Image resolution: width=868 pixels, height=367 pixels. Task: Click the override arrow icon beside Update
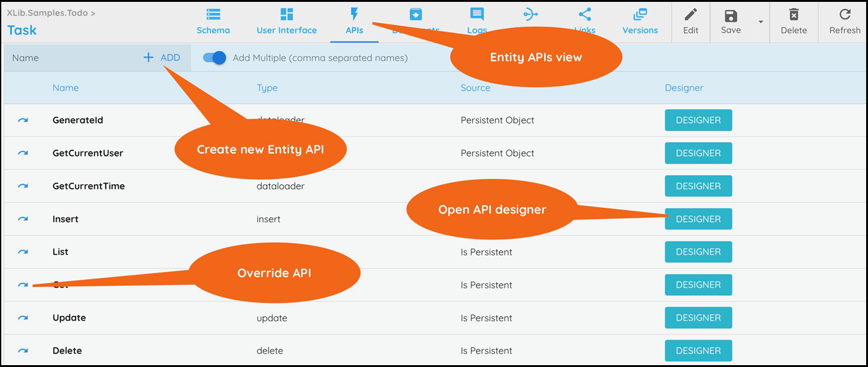point(23,318)
